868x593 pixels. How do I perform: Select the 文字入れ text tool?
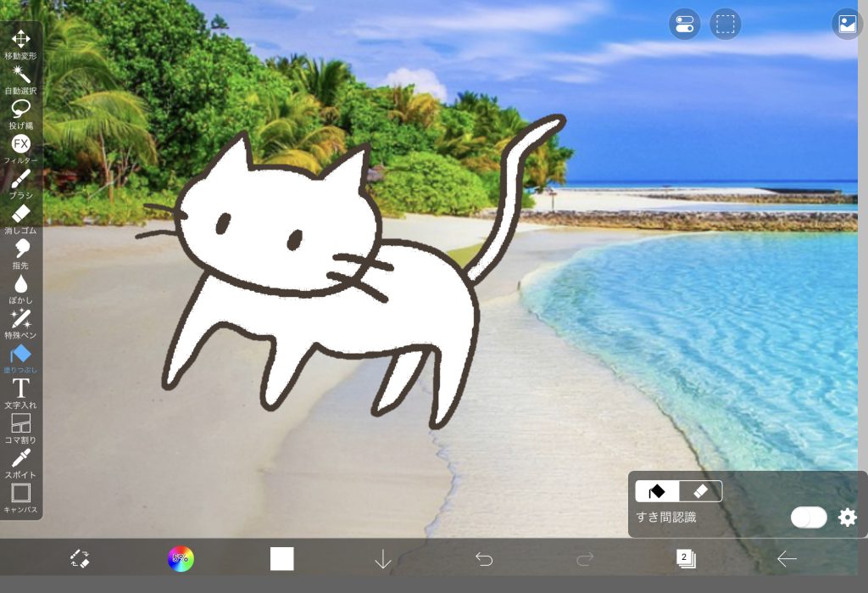click(20, 389)
